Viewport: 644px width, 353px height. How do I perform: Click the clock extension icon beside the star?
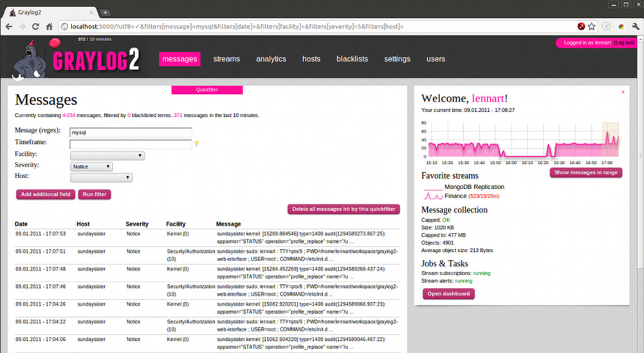click(606, 26)
